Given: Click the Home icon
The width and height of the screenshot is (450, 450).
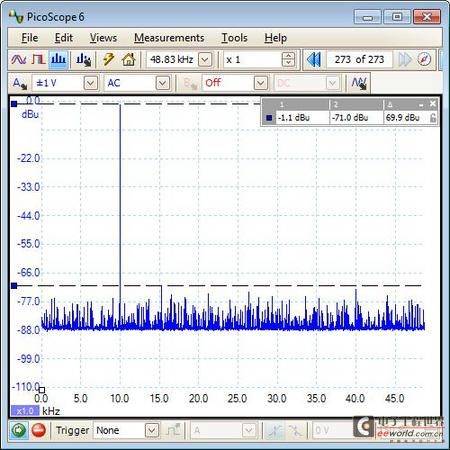Looking at the screenshot, I should tap(129, 60).
